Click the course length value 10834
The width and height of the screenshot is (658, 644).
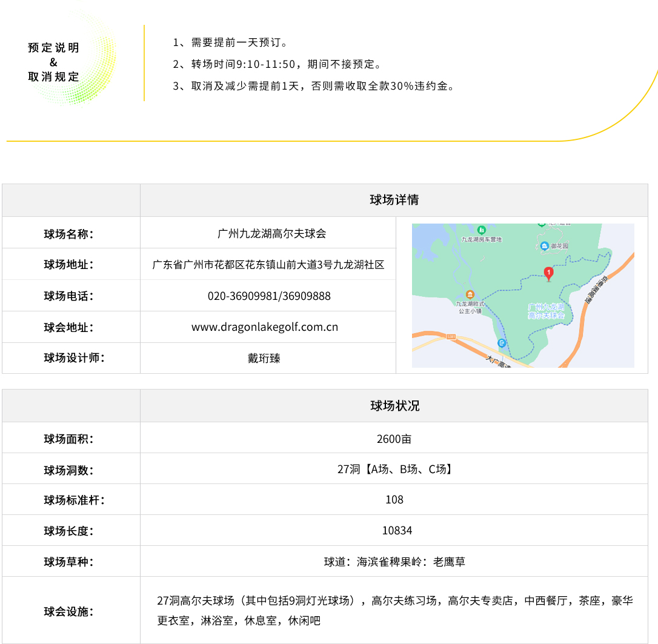[x=397, y=531]
